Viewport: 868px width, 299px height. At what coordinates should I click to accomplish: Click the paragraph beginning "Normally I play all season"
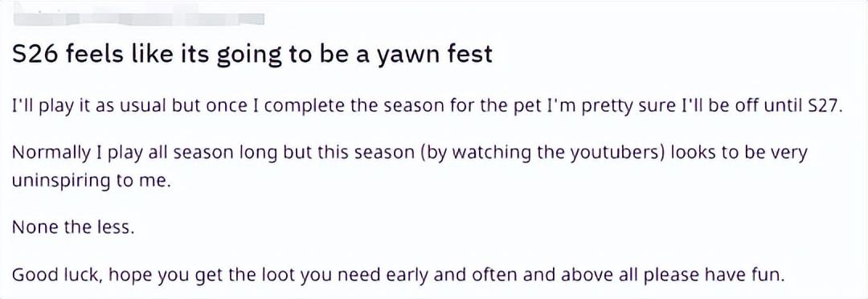[x=409, y=166]
